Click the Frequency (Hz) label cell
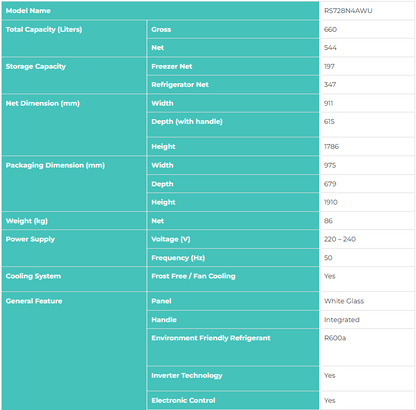Image resolution: width=416 pixels, height=410 pixels. pos(233,258)
